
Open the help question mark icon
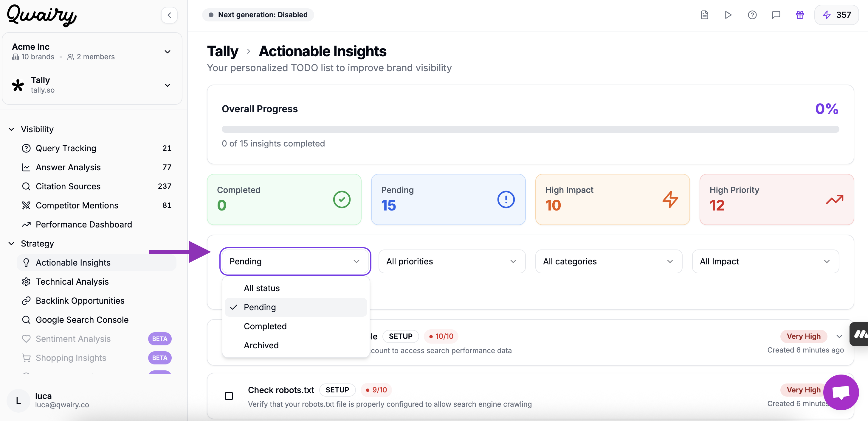pyautogui.click(x=752, y=15)
